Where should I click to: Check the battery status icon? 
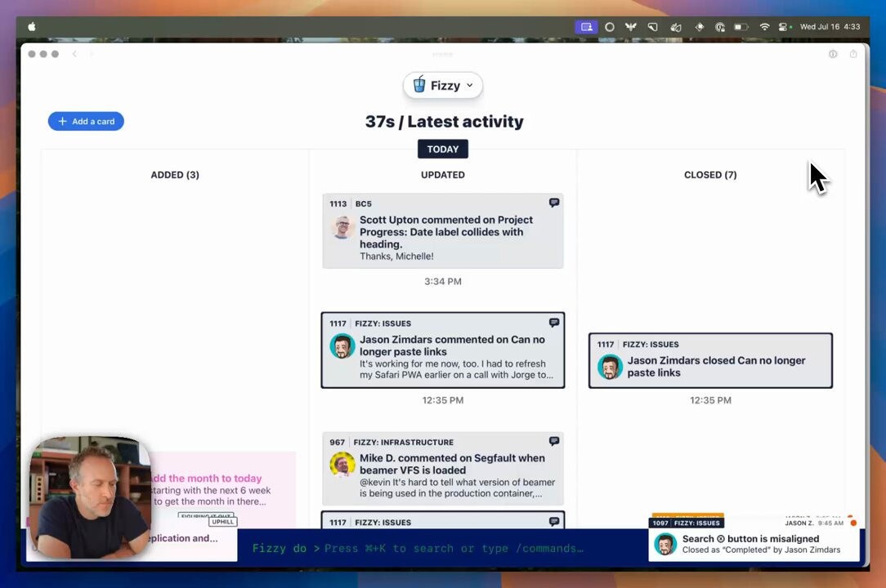point(741,27)
